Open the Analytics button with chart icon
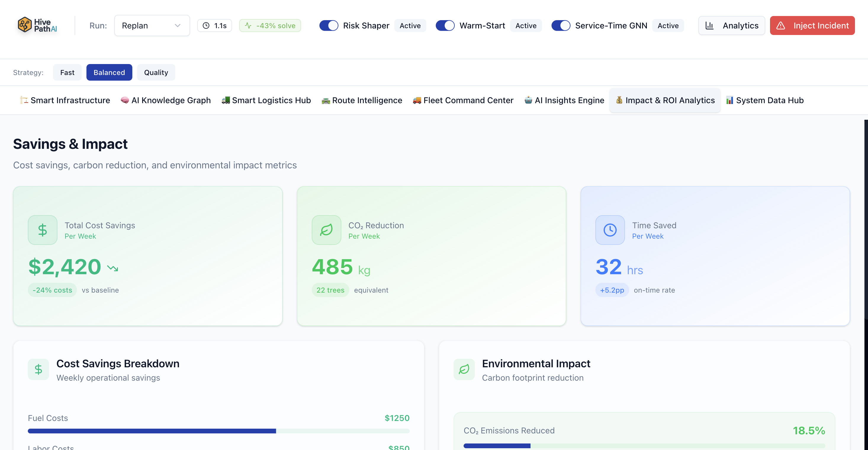Image resolution: width=868 pixels, height=450 pixels. pyautogui.click(x=732, y=25)
